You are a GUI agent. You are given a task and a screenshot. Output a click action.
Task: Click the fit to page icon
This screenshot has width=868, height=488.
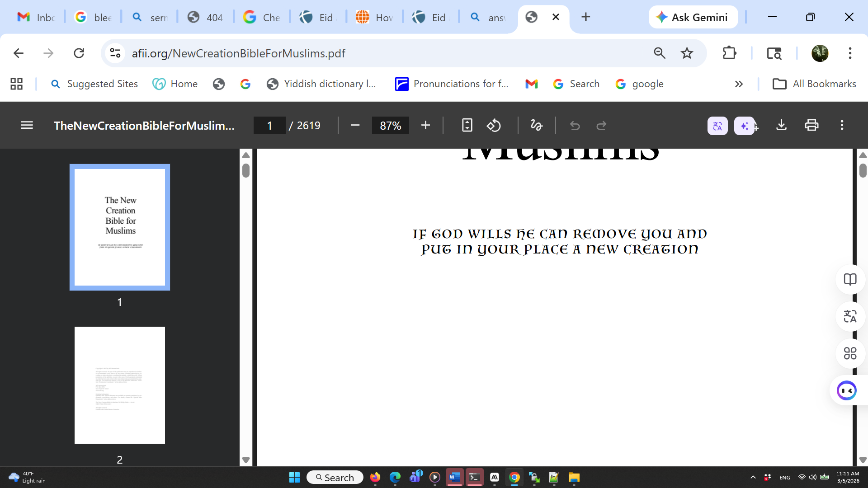point(467,125)
